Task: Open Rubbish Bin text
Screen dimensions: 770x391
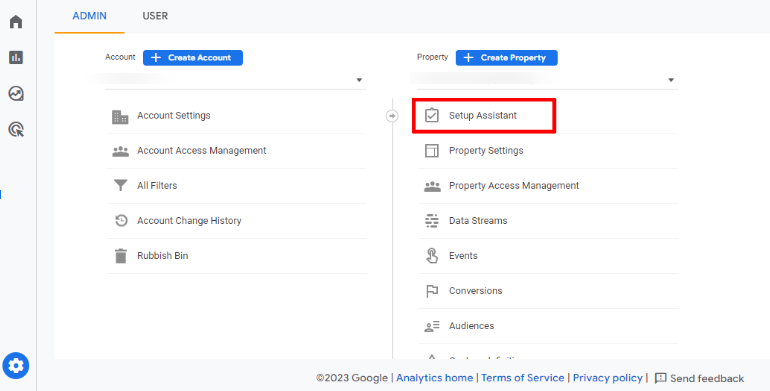Action: [x=163, y=255]
